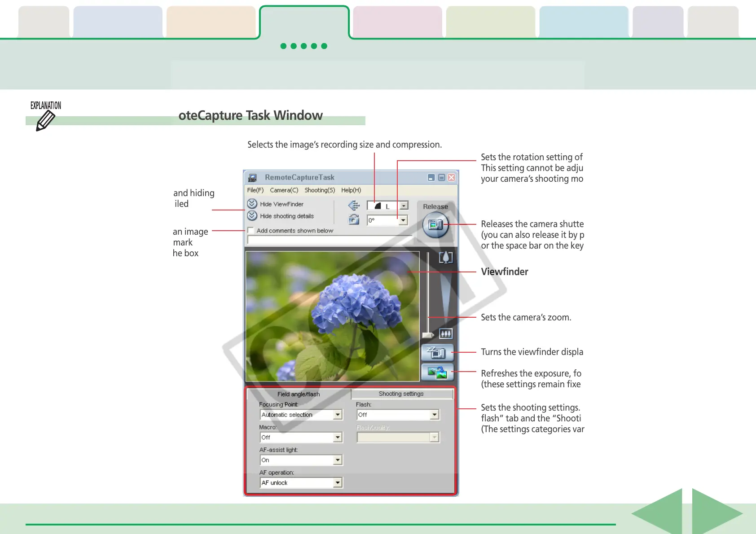Open the Focusing Point dropdown
Viewport: 756px width, 534px height.
[338, 415]
